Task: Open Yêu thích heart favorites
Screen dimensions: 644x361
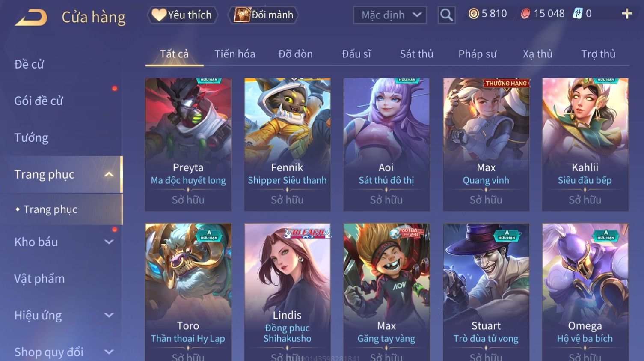Action: [182, 15]
